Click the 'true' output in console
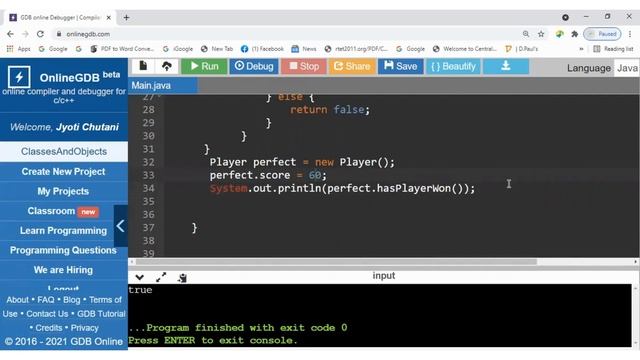 pyautogui.click(x=140, y=290)
